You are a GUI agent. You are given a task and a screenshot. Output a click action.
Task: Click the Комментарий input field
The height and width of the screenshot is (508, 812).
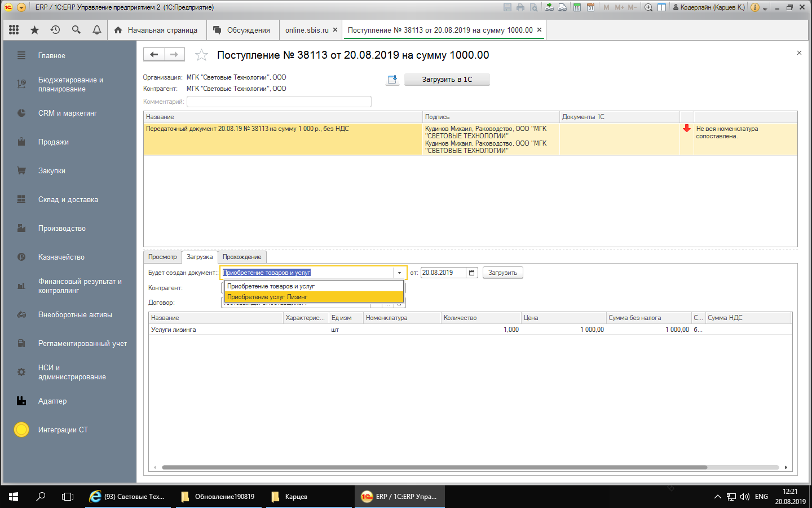point(279,102)
